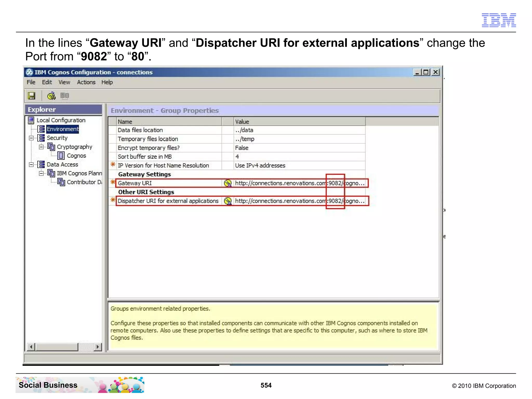Click the 'Temporary files location' property name
This screenshot has width=532, height=399.
148,139
